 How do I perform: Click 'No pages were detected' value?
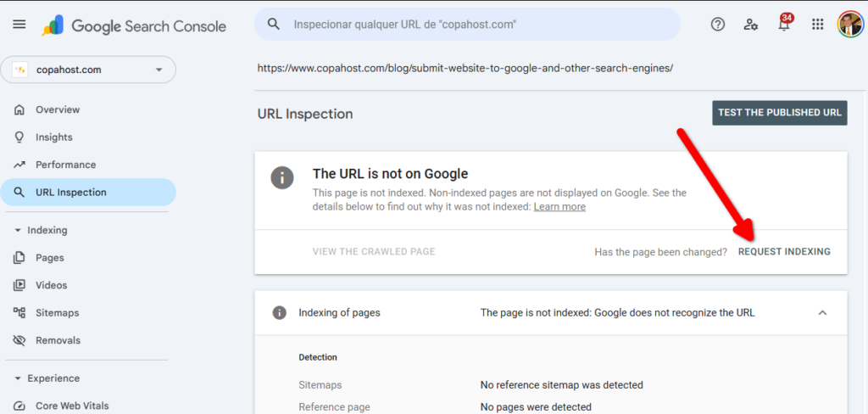point(536,407)
